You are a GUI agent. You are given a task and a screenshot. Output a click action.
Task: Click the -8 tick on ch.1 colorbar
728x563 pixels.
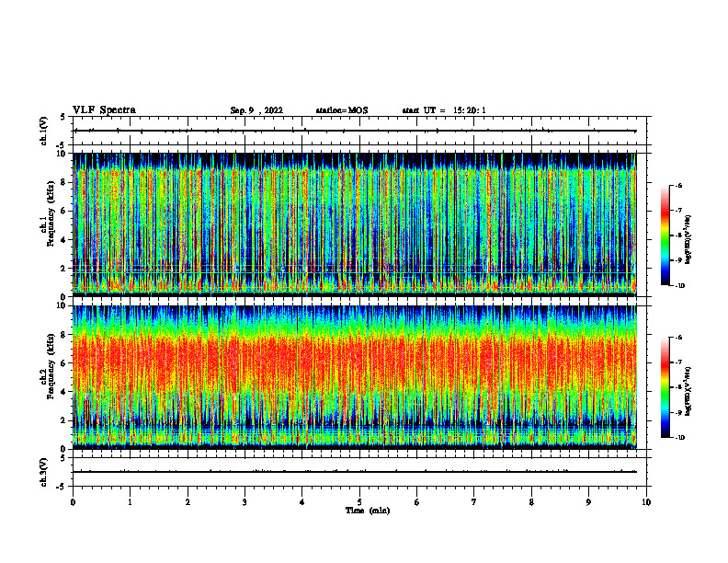tap(678, 236)
